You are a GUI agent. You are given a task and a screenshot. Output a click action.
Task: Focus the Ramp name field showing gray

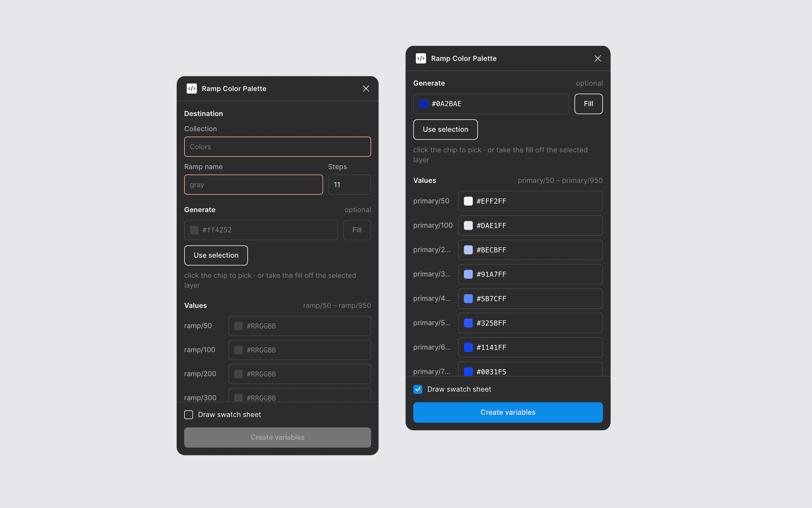point(253,185)
